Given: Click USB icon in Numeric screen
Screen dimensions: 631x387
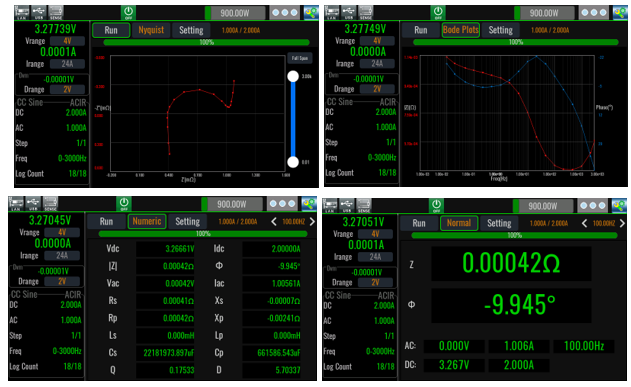Looking at the screenshot, I should coord(33,204).
